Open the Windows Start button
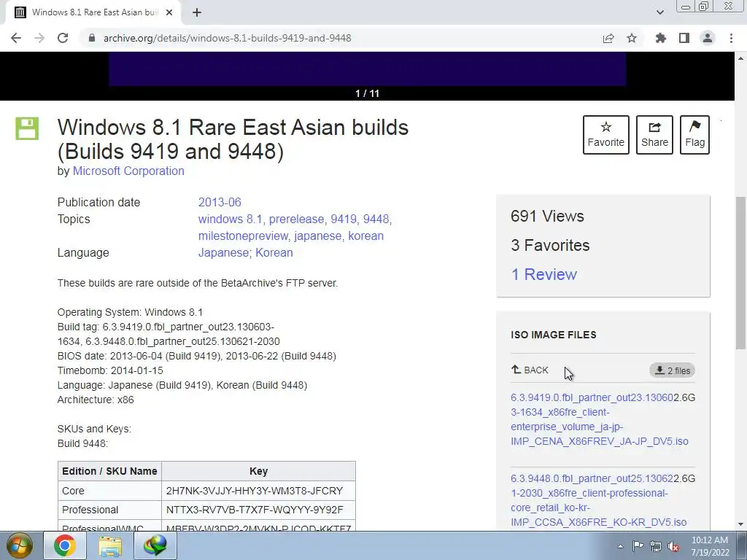Image resolution: width=747 pixels, height=560 pixels. 20,545
